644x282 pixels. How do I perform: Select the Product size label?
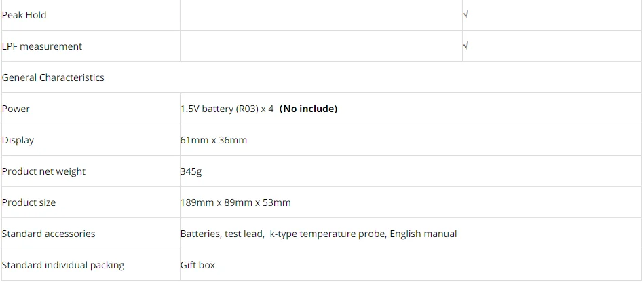tap(29, 202)
